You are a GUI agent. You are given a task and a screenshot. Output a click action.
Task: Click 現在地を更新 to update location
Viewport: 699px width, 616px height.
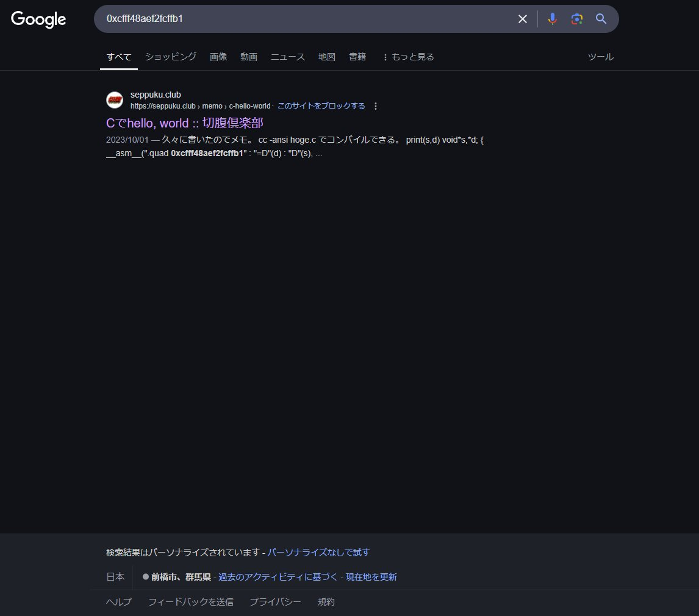tap(373, 576)
